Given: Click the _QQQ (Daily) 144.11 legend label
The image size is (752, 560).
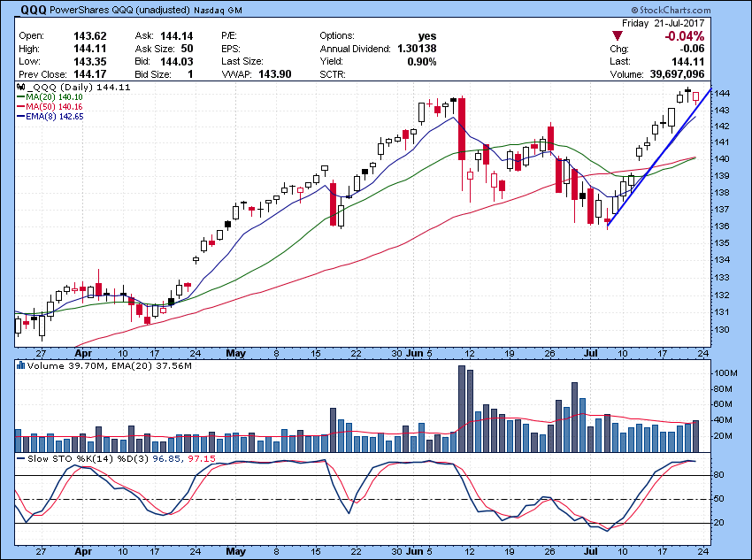Looking at the screenshot, I should click(x=79, y=88).
